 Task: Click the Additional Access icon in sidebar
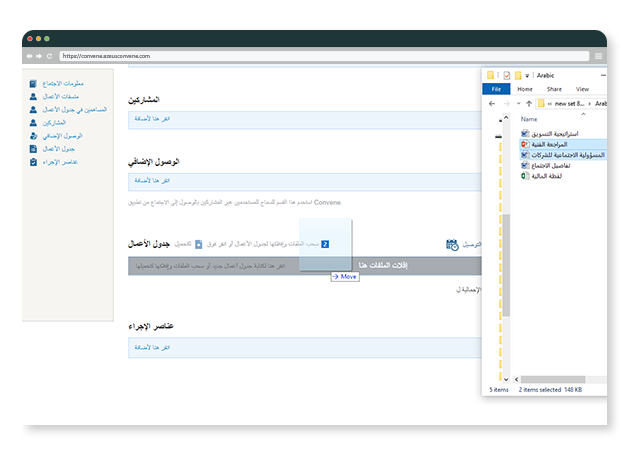tap(33, 136)
